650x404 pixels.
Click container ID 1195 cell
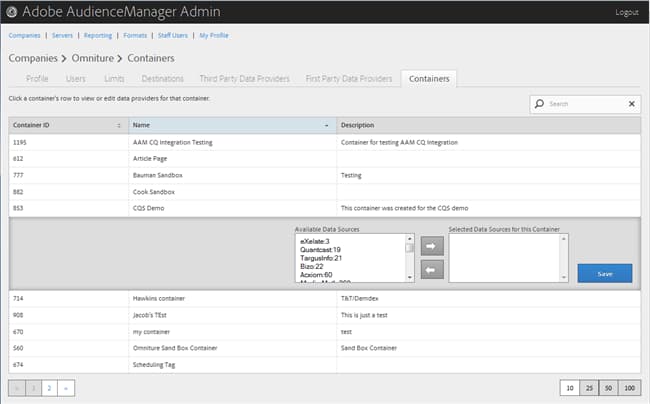69,142
